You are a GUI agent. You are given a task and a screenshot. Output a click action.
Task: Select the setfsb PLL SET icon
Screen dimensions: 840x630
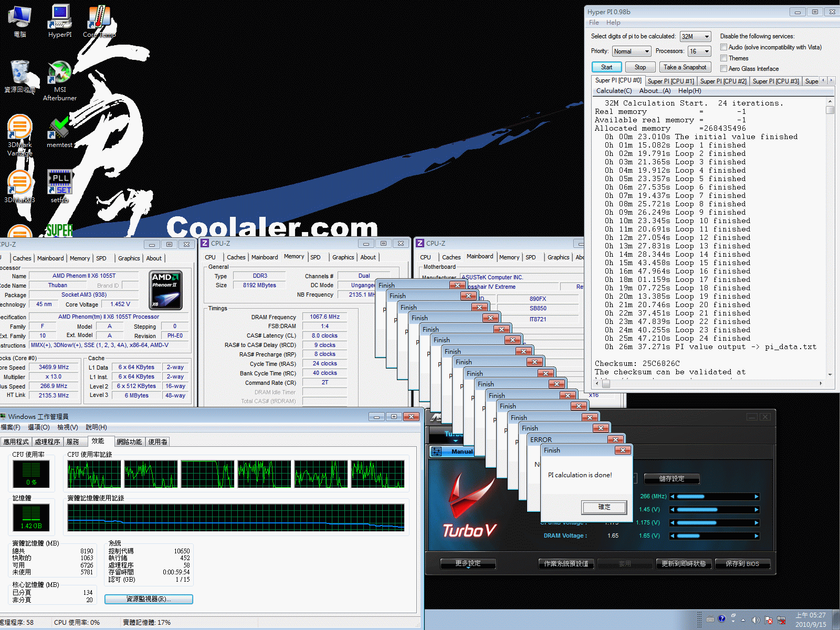[60, 186]
